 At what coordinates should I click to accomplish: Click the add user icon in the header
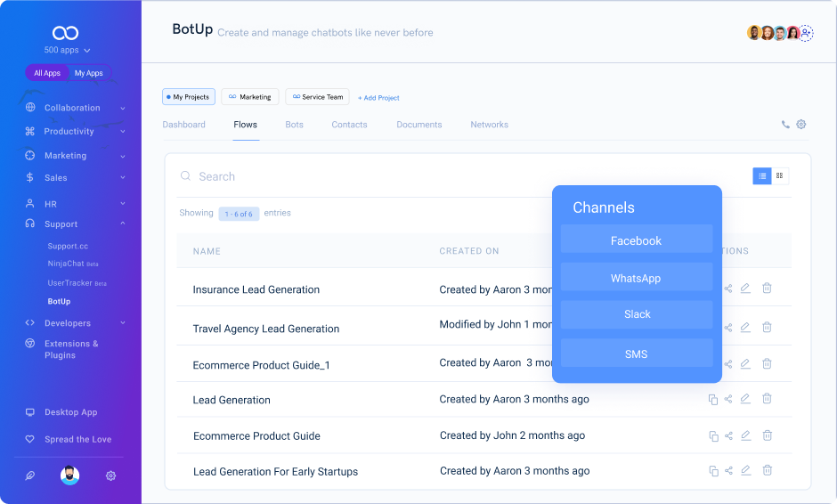pos(806,33)
